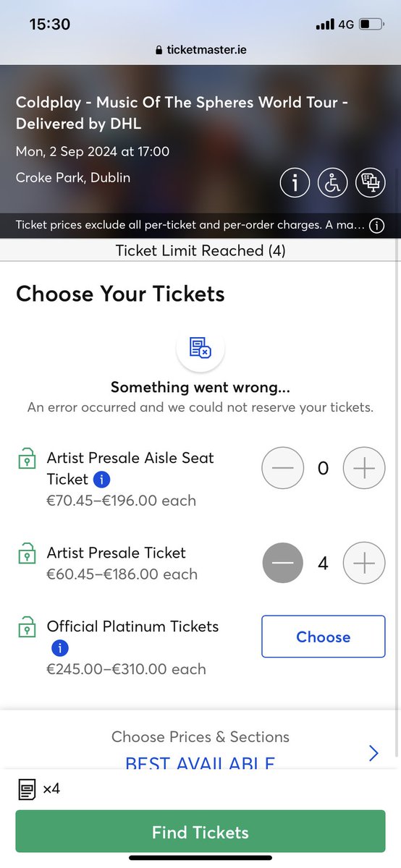Decrease Artist Presale Ticket quantity from 4
The height and width of the screenshot is (868, 401).
(x=283, y=563)
